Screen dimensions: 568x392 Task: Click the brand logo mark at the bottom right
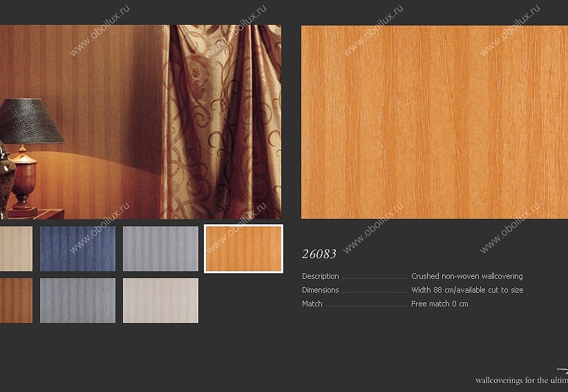[x=562, y=371]
